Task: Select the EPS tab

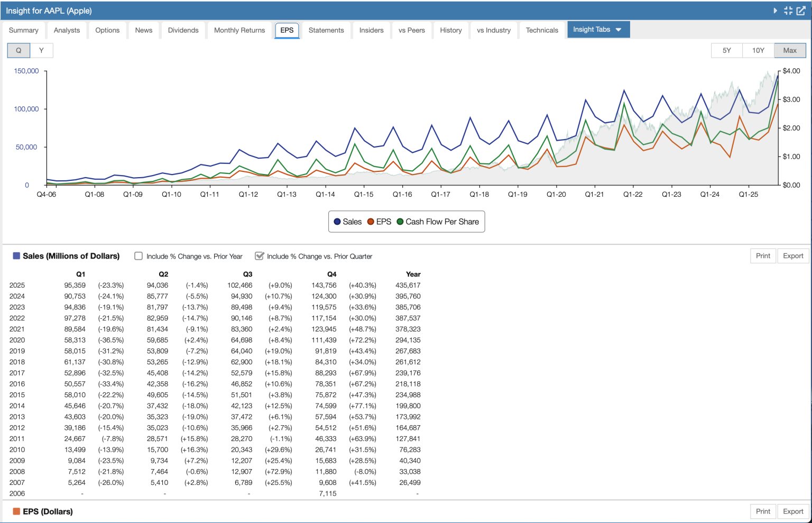Action: pyautogui.click(x=287, y=30)
